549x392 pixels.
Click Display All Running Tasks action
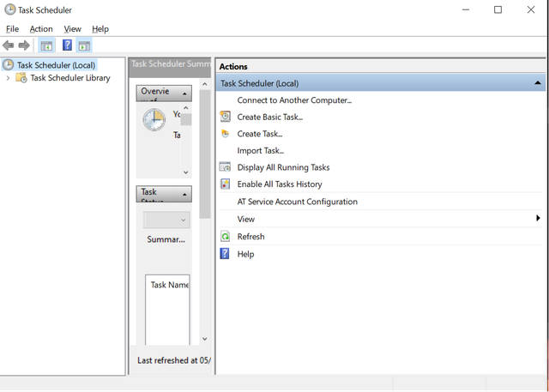(x=283, y=167)
